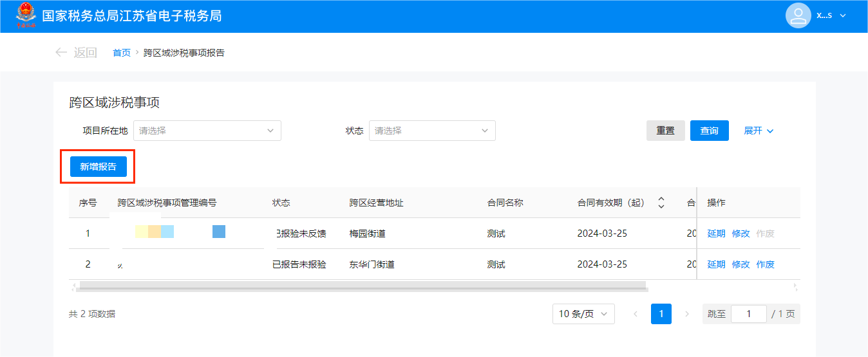Screen dimensions: 868x357
Task: Expand more filters with 展开
Action: coord(759,131)
